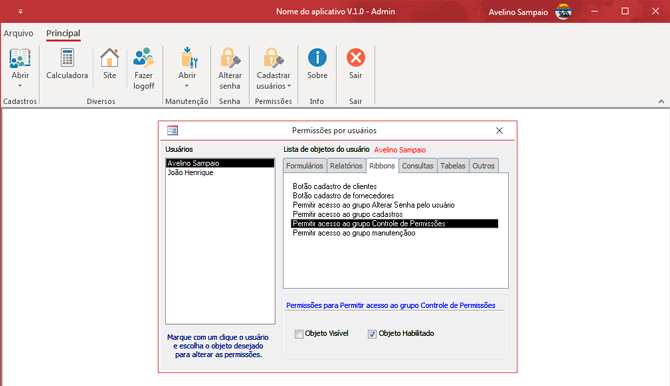The image size is (670, 386).
Task: Expand dropdown arrow under Manutenção Abrir
Action: coord(187,86)
